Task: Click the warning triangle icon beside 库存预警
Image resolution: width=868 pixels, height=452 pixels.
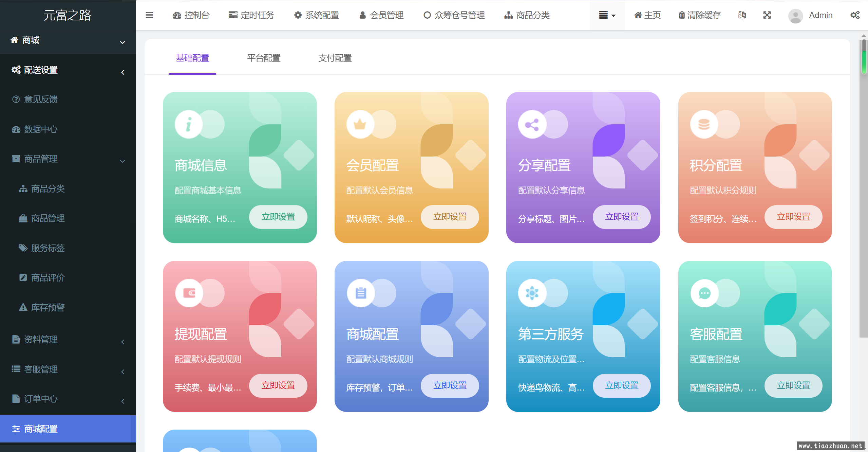Action: tap(23, 307)
